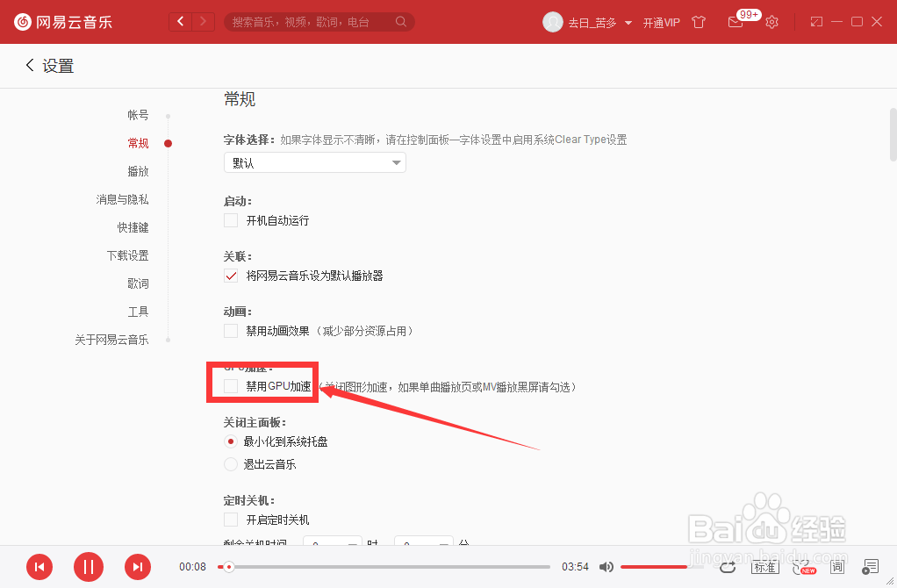Go to 播放 settings section
This screenshot has width=897, height=588.
[138, 171]
